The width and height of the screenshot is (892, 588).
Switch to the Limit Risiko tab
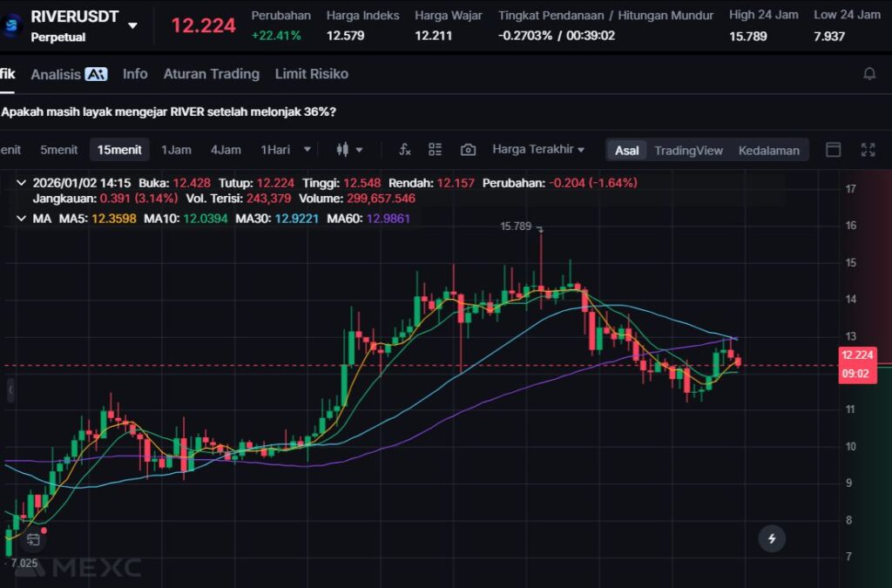point(311,74)
